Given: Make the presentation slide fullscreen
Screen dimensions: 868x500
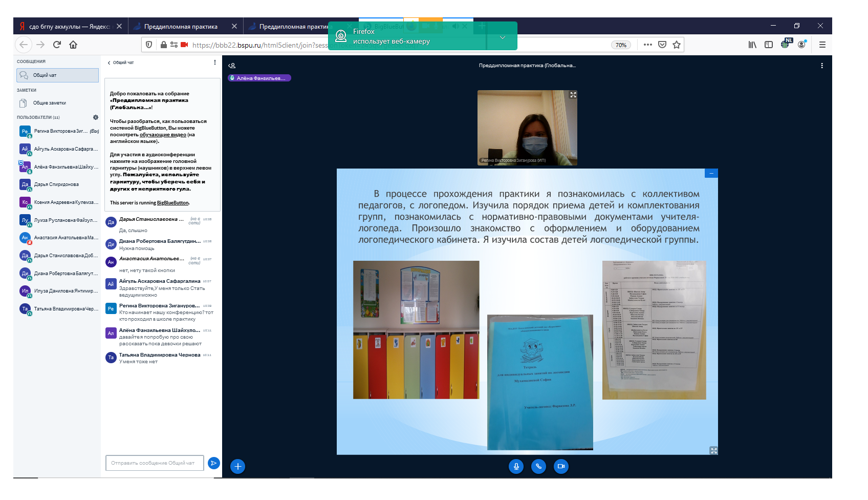Looking at the screenshot, I should (713, 450).
